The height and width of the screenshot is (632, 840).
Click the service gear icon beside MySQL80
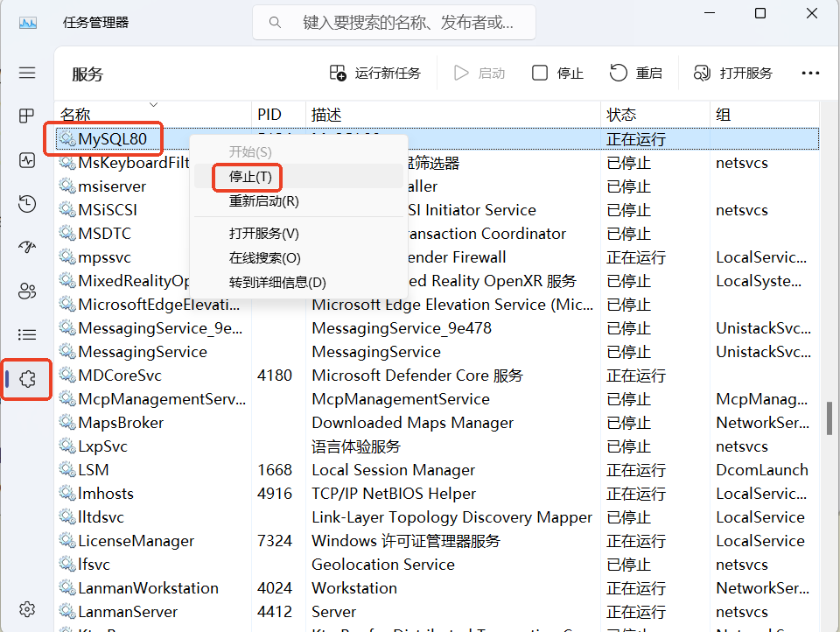point(67,139)
